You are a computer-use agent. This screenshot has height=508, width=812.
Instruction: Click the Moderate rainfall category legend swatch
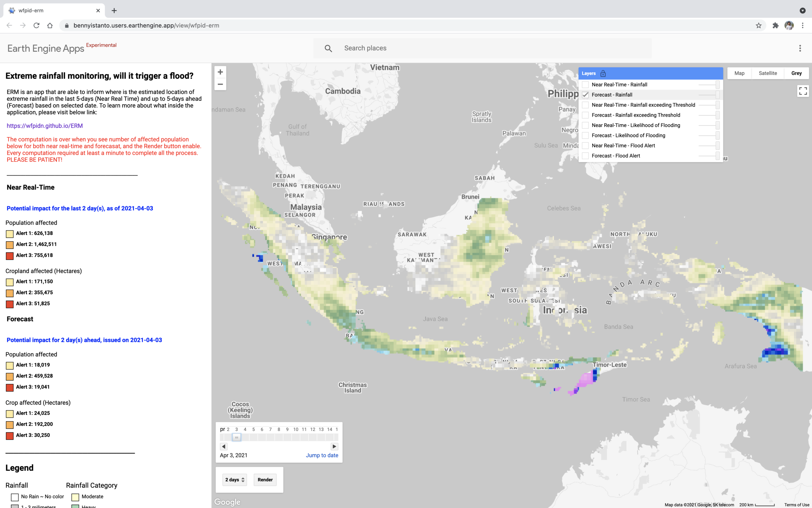point(75,497)
